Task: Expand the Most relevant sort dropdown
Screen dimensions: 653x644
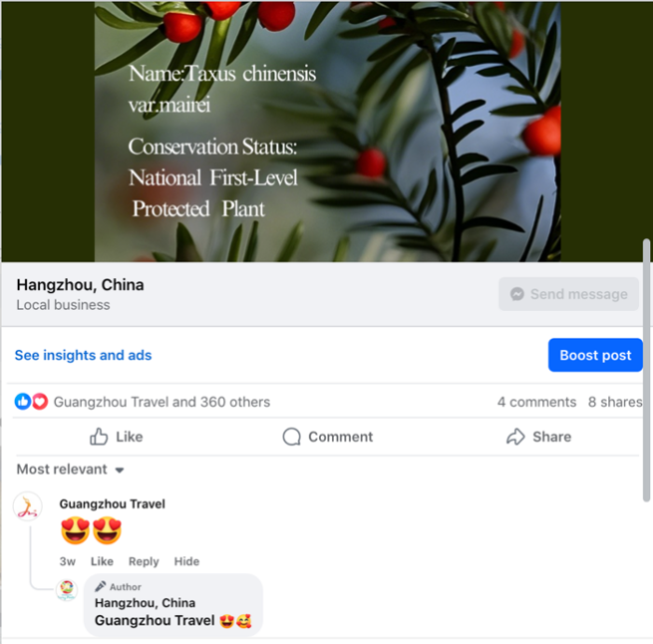Action: pyautogui.click(x=70, y=469)
